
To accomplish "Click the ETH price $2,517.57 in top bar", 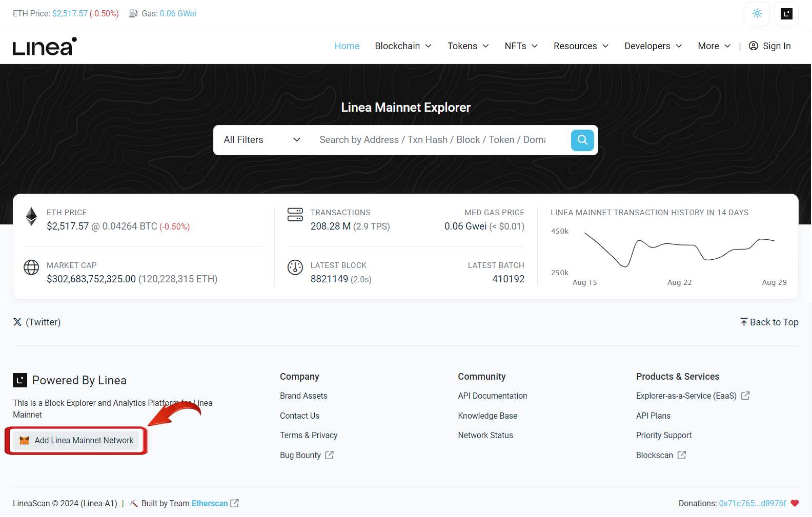I will point(70,13).
